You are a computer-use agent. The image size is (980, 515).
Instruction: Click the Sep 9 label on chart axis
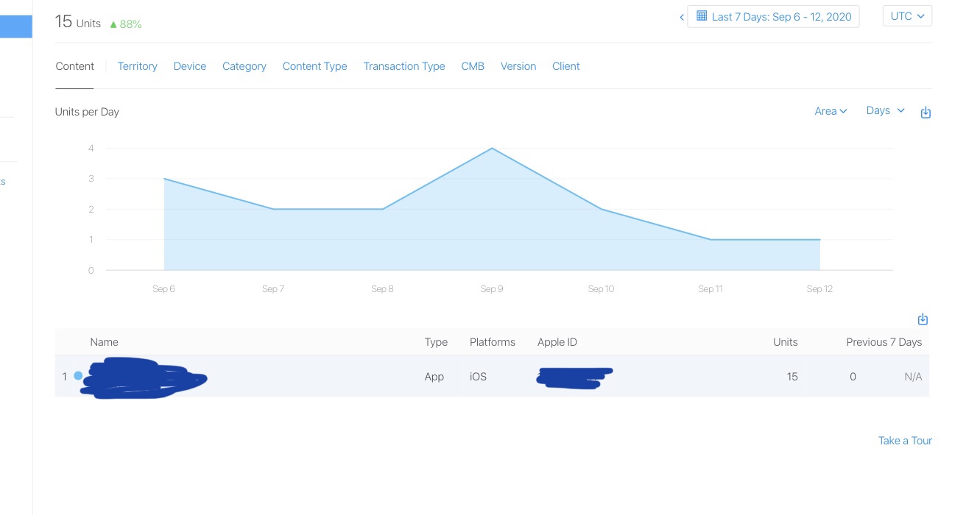(x=492, y=289)
